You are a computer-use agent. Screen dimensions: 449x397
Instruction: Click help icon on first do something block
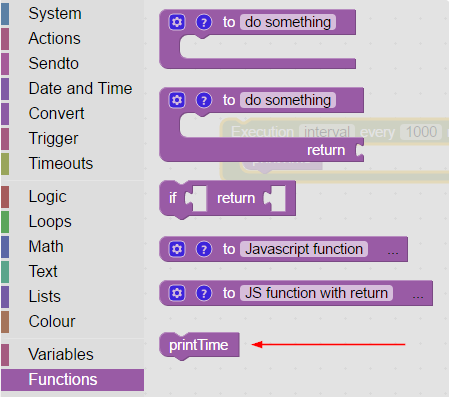pos(204,22)
